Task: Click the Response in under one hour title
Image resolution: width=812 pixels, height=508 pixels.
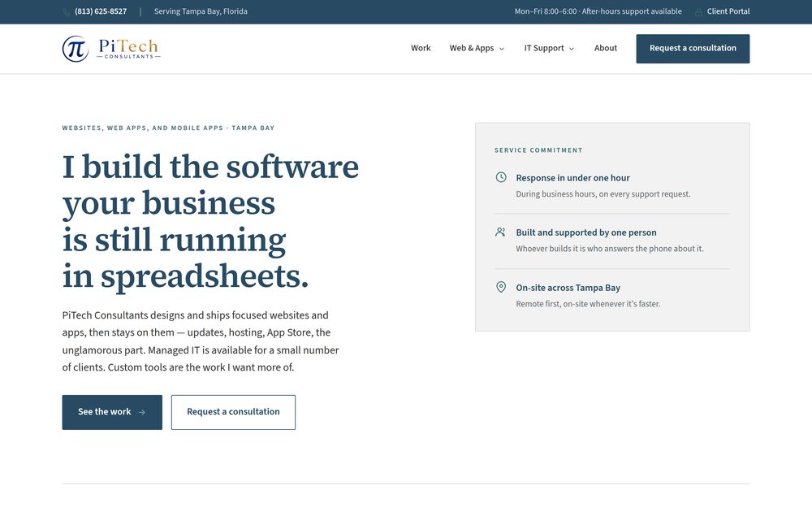Action: point(572,178)
